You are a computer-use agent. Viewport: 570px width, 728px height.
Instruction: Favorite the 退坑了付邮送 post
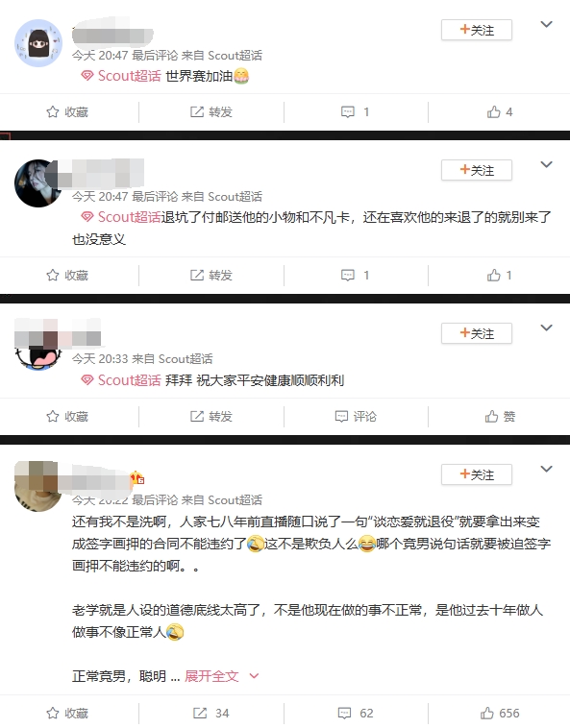pyautogui.click(x=67, y=276)
